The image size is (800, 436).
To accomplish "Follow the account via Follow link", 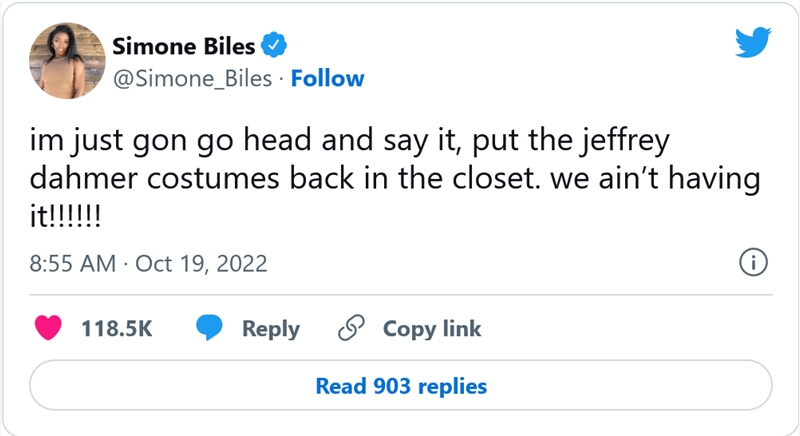I will pos(328,79).
